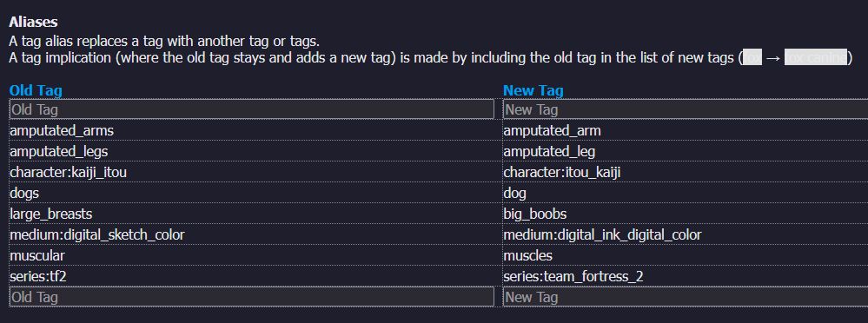Image resolution: width=868 pixels, height=323 pixels.
Task: Select the medium:digital_ink_digital_color new tag cell
Action: coord(686,234)
